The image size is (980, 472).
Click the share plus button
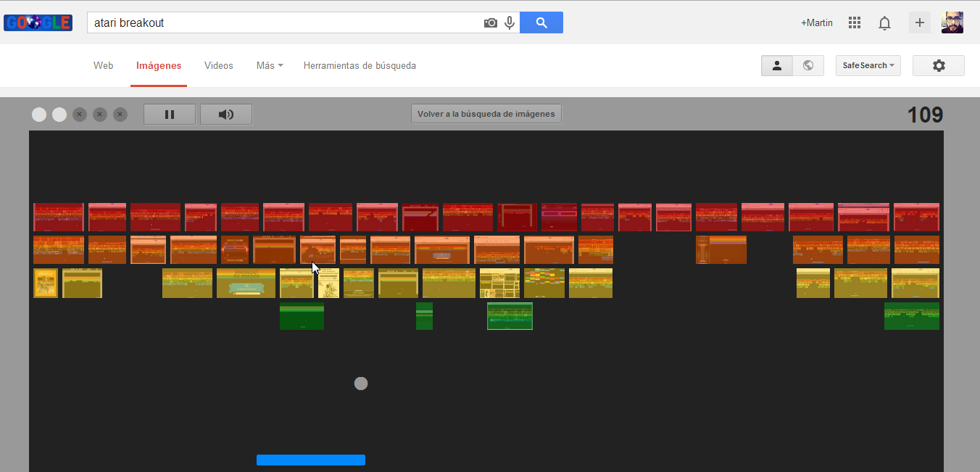(x=920, y=22)
